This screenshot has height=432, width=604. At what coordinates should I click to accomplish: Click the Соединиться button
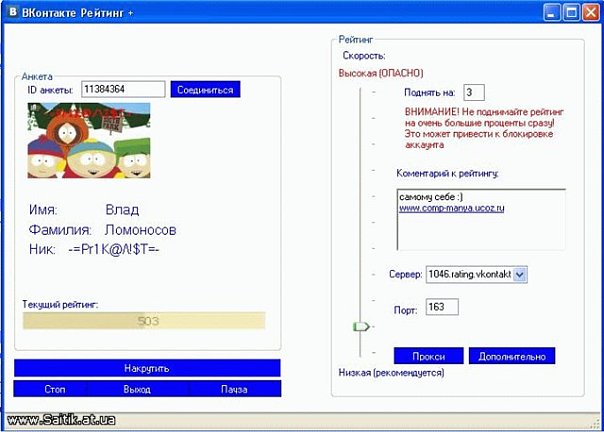coord(205,90)
